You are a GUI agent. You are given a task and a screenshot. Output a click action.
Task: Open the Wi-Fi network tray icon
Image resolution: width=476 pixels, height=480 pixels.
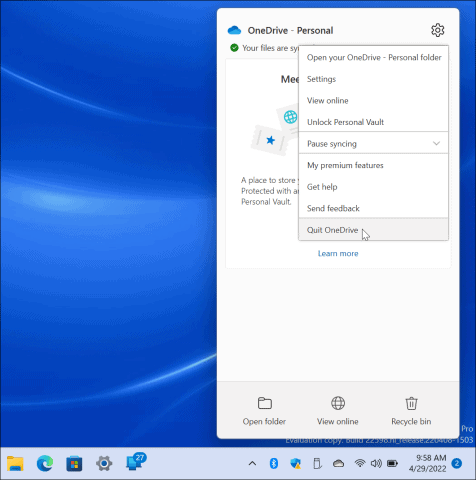[360, 463]
